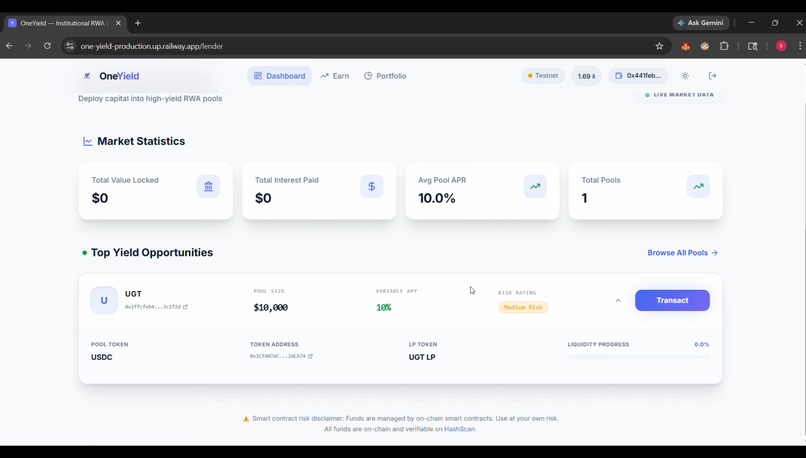The height and width of the screenshot is (458, 806).
Task: Open token address external link icon
Action: 310,356
